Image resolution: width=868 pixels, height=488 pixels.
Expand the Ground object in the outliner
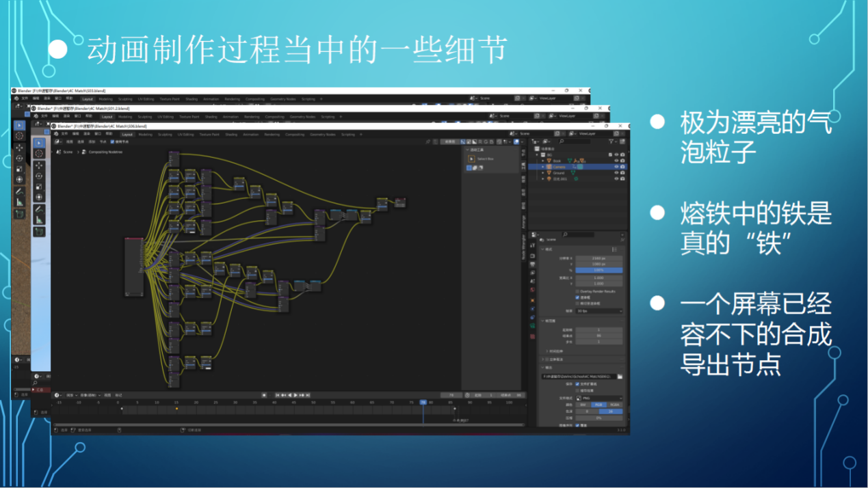[543, 173]
